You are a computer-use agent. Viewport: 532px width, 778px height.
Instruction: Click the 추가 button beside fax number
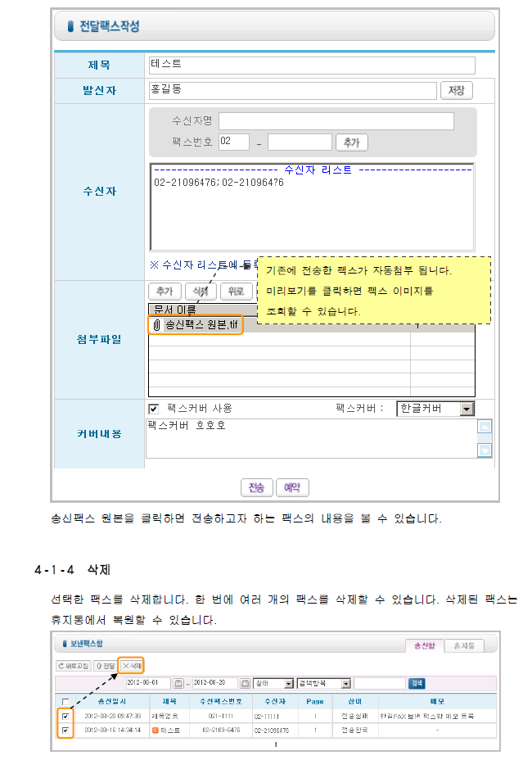pyautogui.click(x=351, y=142)
